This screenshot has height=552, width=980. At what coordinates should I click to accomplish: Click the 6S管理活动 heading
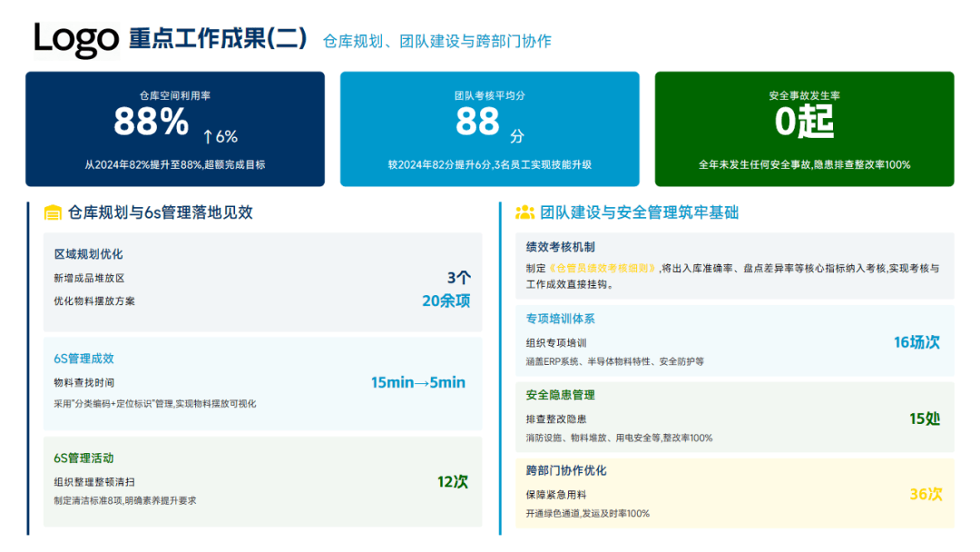pos(83,458)
